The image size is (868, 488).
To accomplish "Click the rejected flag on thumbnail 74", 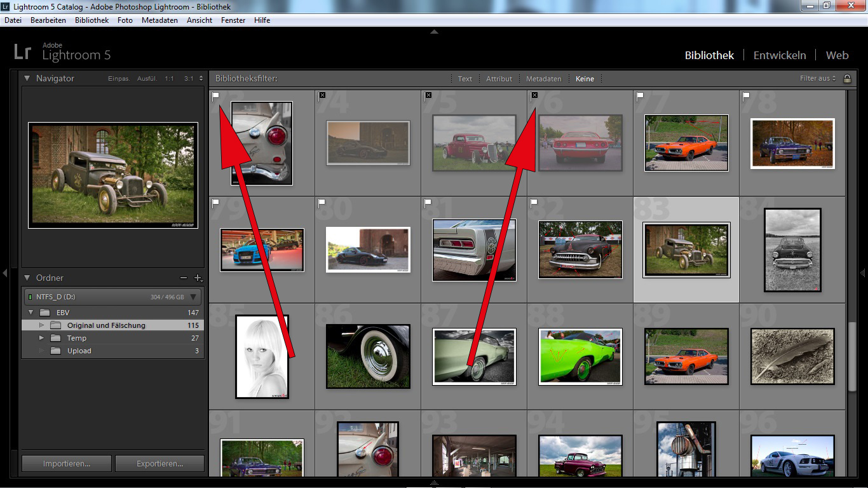I will pyautogui.click(x=322, y=95).
